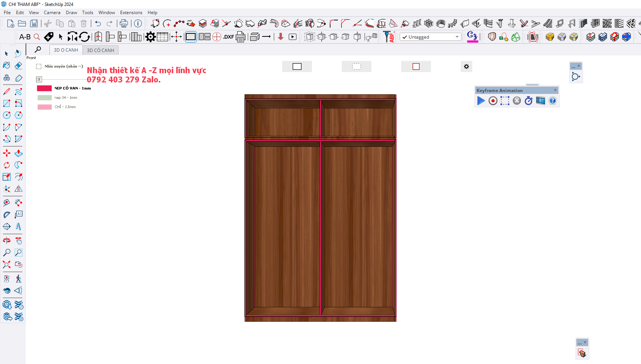
Task: Select the Eraser tool in left toolbar
Action: [x=18, y=66]
